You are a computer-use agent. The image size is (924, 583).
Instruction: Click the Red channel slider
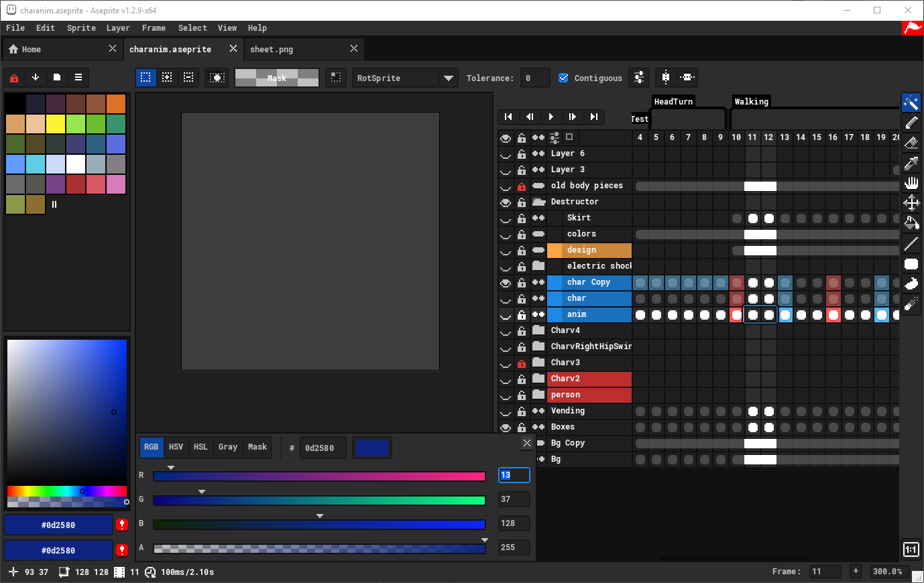(319, 476)
